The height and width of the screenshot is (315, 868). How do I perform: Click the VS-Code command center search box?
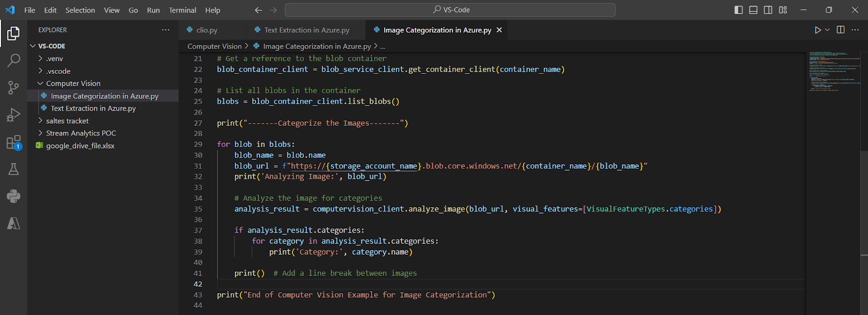click(450, 10)
